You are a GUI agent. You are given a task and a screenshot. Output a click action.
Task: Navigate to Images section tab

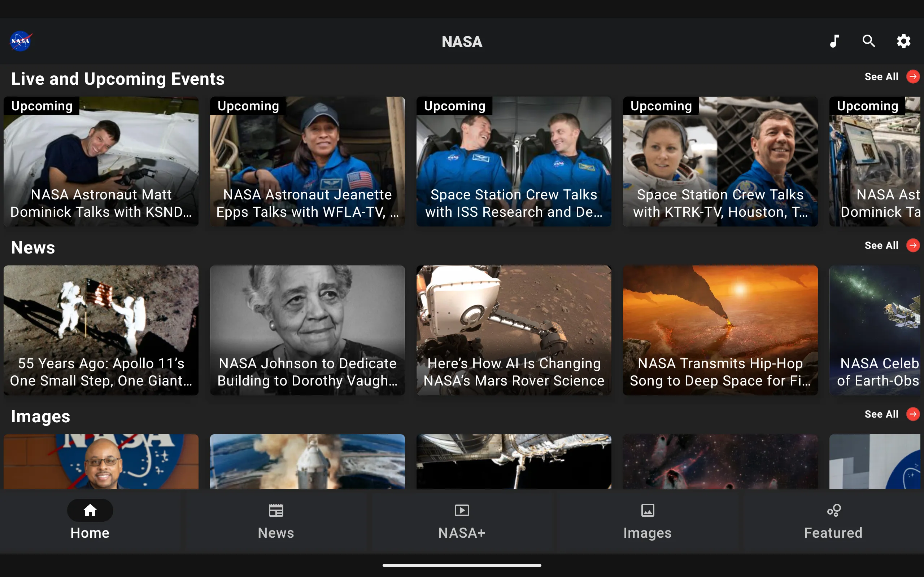(x=646, y=520)
